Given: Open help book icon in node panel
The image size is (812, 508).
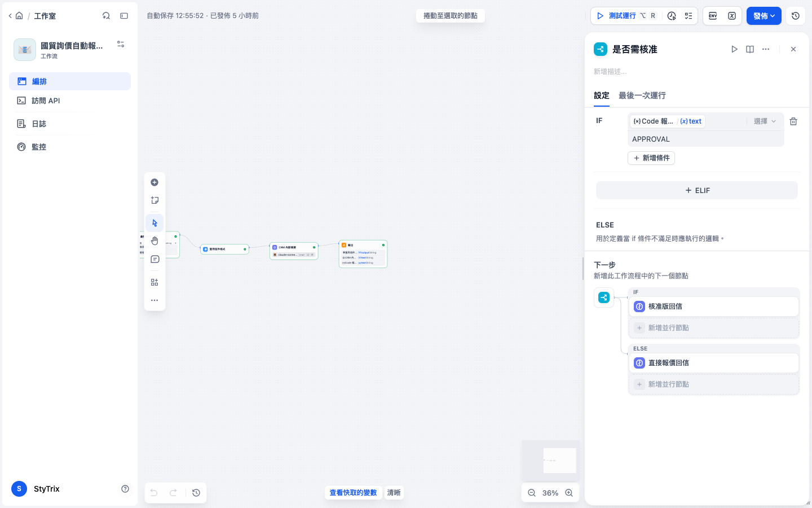Looking at the screenshot, I should [750, 49].
